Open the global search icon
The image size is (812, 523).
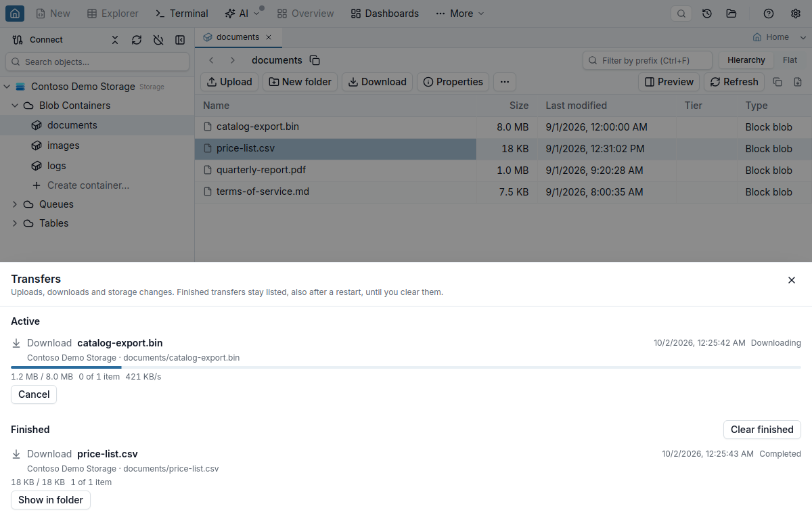[681, 14]
